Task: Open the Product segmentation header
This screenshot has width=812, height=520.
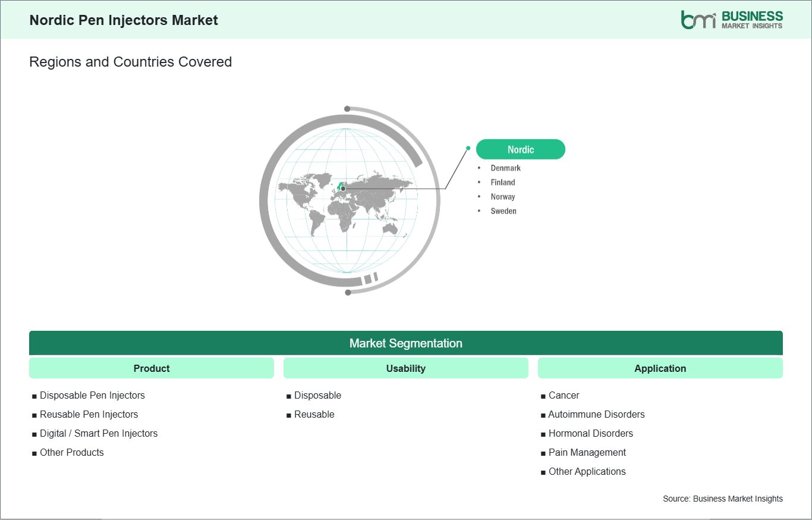Action: [152, 368]
